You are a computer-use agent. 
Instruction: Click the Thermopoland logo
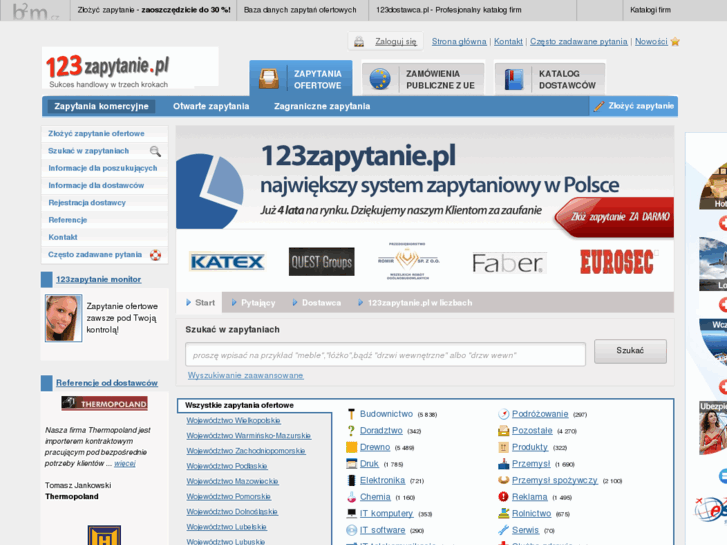(x=105, y=404)
